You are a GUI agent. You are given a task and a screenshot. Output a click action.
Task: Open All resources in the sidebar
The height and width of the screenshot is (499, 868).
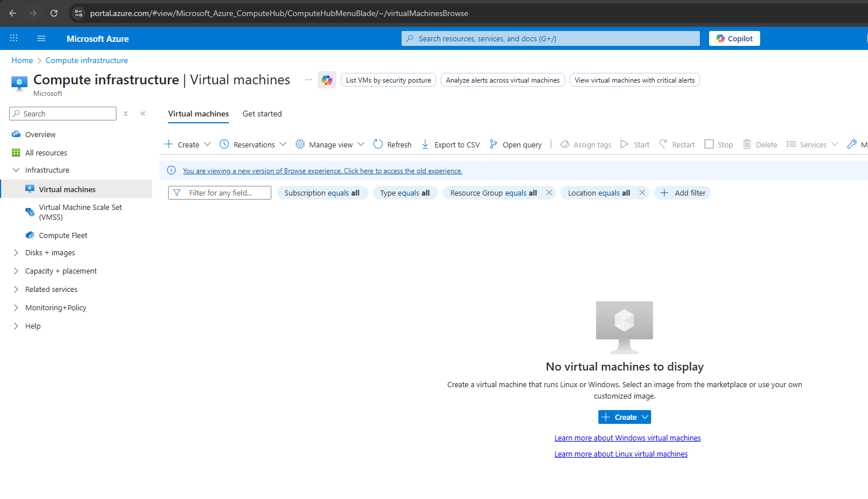click(x=46, y=153)
